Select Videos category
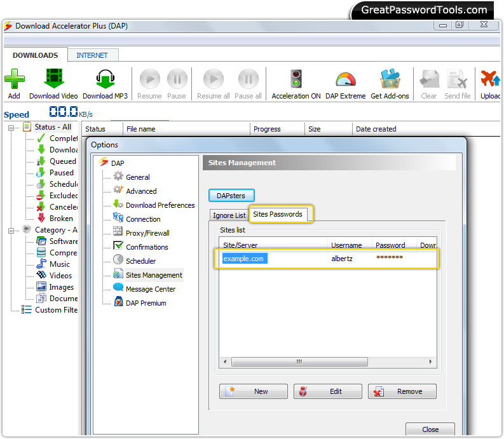The height and width of the screenshot is (439, 504). point(54,276)
